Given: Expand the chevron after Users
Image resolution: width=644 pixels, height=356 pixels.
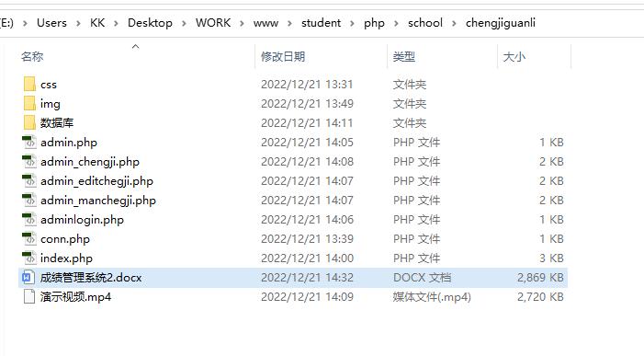Looking at the screenshot, I should [78, 23].
